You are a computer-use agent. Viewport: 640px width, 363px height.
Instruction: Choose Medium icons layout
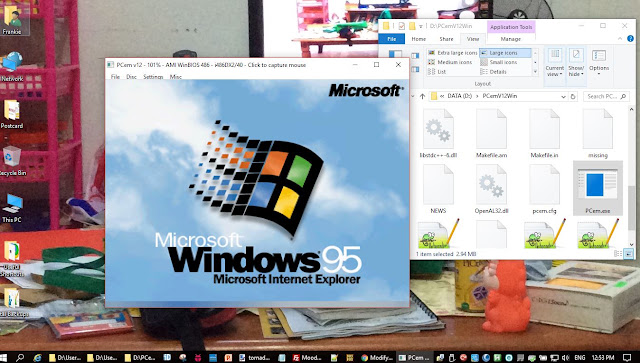tap(450, 62)
